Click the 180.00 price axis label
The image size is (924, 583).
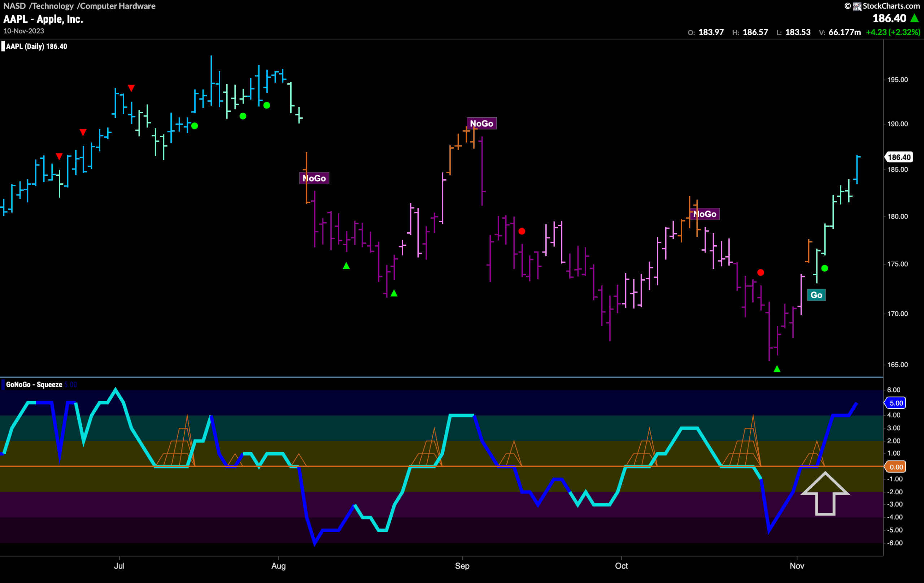pyautogui.click(x=898, y=216)
